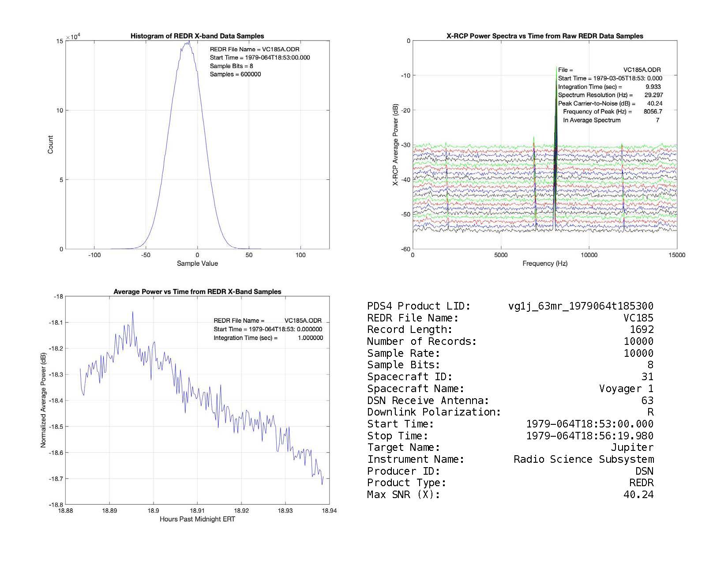
Task: Click the 'Normalized Average Power (dB)' axis label
Action: click(43, 401)
